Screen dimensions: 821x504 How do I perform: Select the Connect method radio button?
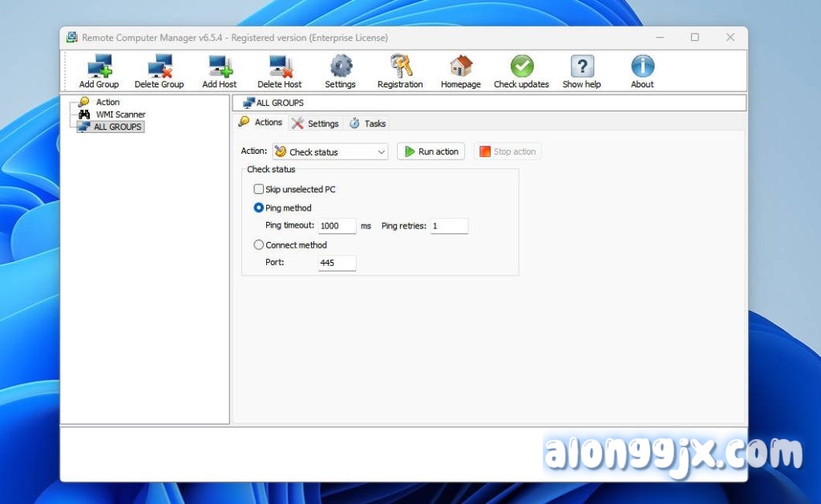(x=259, y=245)
